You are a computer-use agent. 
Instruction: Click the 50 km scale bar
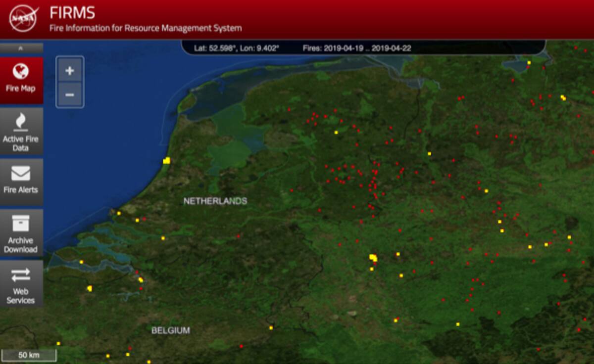tap(29, 355)
